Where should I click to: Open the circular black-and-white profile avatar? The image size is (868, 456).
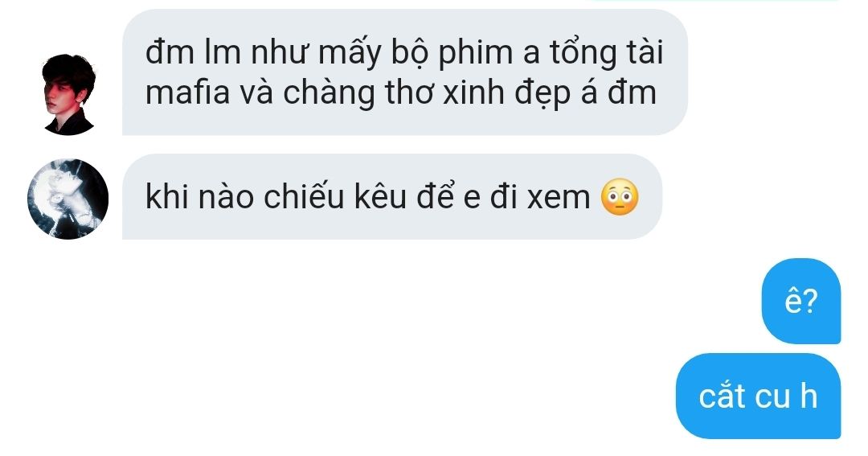point(68,199)
